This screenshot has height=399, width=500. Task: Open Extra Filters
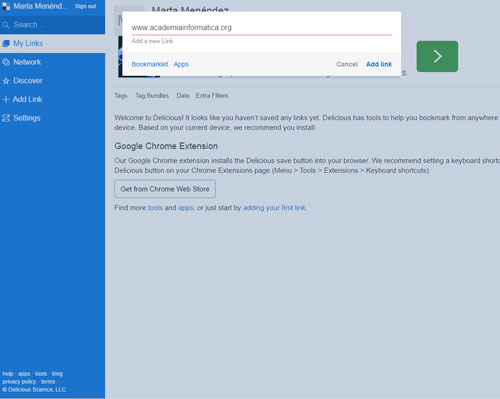(x=212, y=96)
